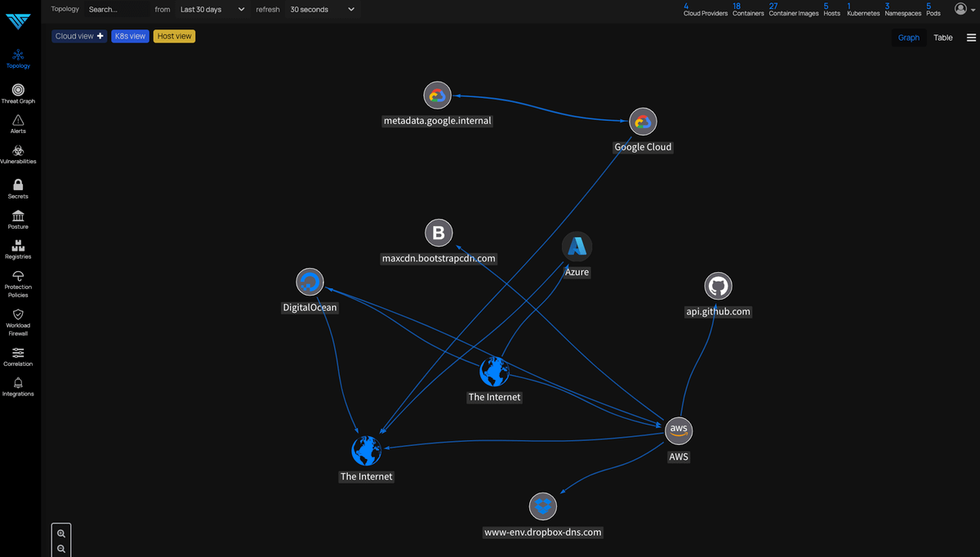The height and width of the screenshot is (557, 980).
Task: Click the Containers count link
Action: tap(747, 10)
